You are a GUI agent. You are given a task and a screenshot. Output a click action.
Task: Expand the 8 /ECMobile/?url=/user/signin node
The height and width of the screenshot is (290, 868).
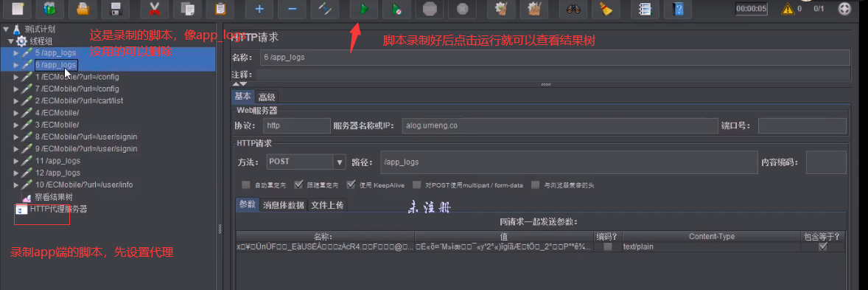(16, 137)
